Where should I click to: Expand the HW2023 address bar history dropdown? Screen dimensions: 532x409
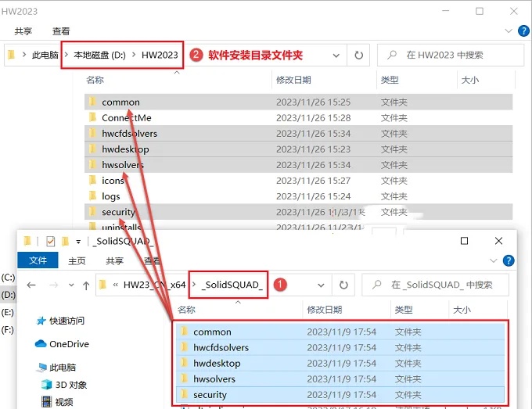pyautogui.click(x=336, y=56)
